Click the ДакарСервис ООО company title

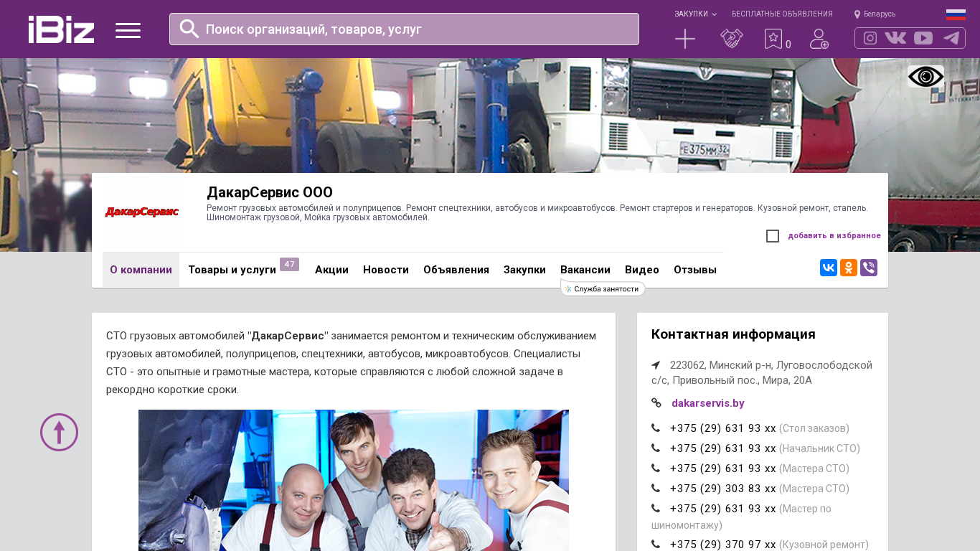(x=270, y=192)
